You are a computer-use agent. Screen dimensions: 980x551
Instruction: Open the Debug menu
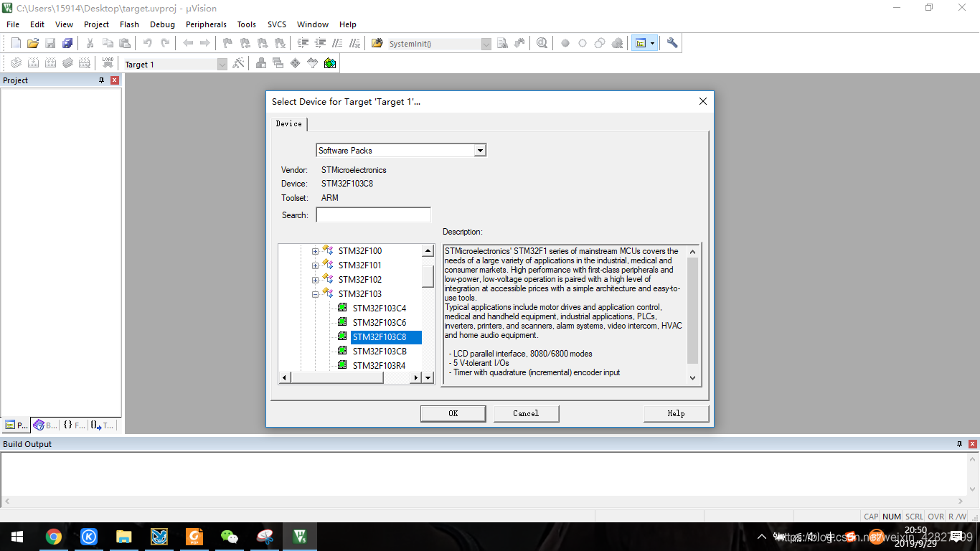point(162,24)
